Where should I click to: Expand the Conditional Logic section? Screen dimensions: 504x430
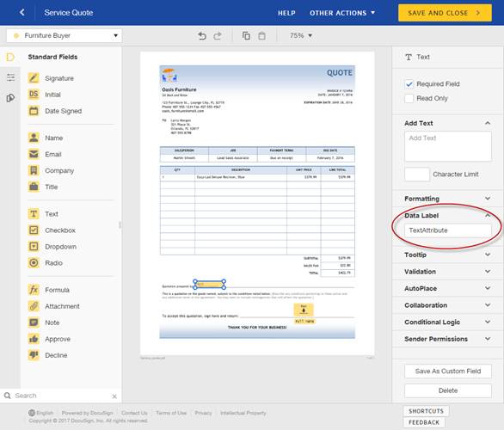click(448, 322)
